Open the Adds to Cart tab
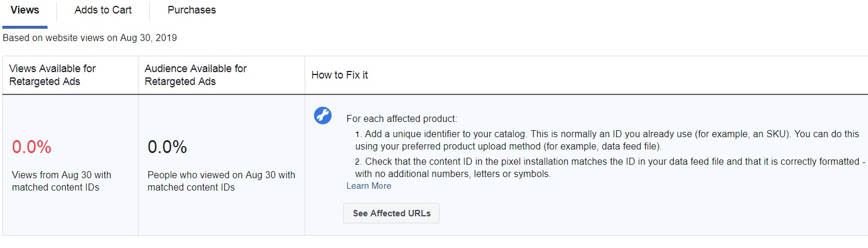 pyautogui.click(x=103, y=10)
